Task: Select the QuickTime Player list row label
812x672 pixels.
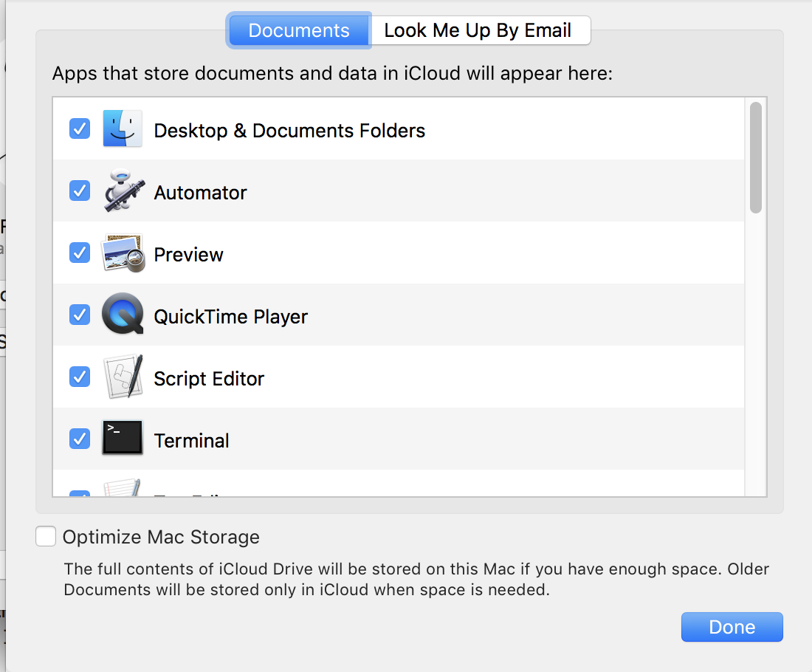Action: [230, 317]
